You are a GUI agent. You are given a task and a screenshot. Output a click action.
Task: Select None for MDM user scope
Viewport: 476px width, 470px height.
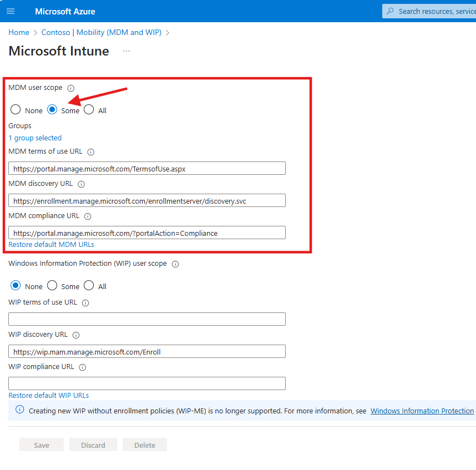(x=16, y=109)
